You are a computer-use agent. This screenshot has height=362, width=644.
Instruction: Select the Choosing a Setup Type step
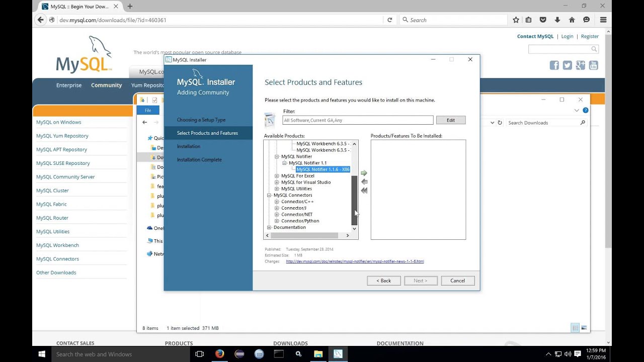pyautogui.click(x=201, y=120)
